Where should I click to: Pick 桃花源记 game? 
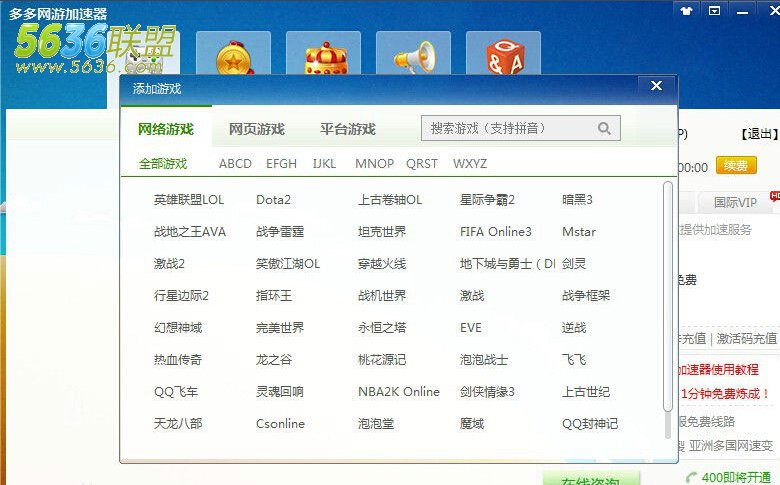(x=382, y=360)
